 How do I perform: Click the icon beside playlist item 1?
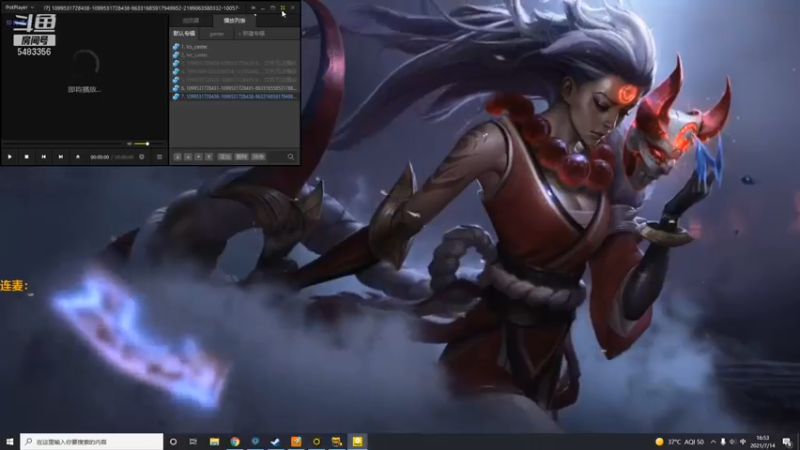176,46
